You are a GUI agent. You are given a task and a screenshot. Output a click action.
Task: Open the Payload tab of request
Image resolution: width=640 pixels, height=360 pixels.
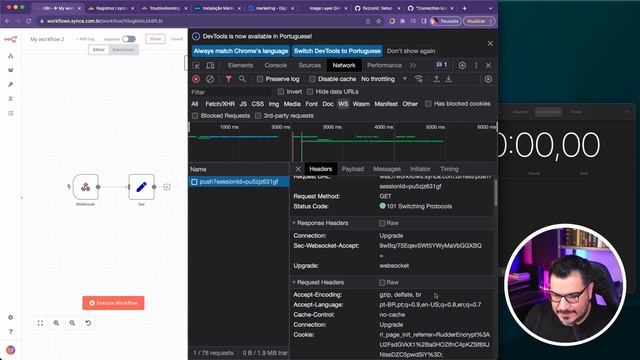353,169
